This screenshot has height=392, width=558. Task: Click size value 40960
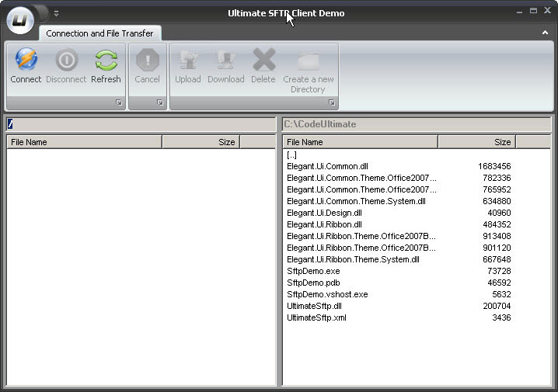499,213
